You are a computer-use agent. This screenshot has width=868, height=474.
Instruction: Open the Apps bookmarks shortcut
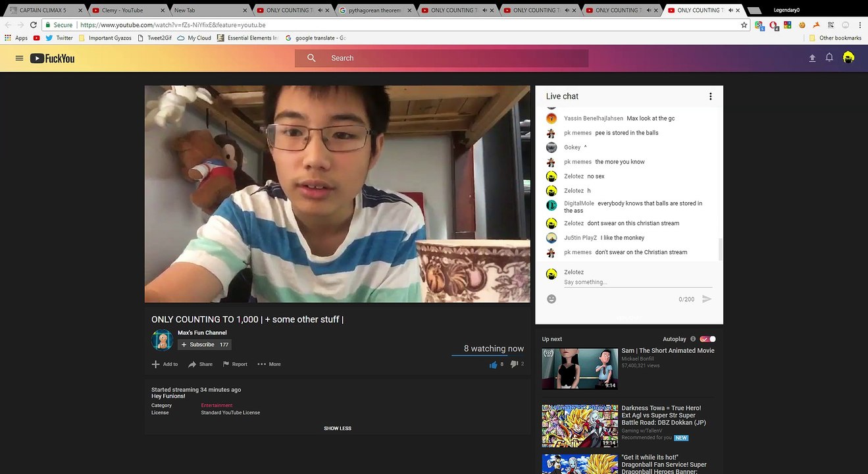(16, 38)
